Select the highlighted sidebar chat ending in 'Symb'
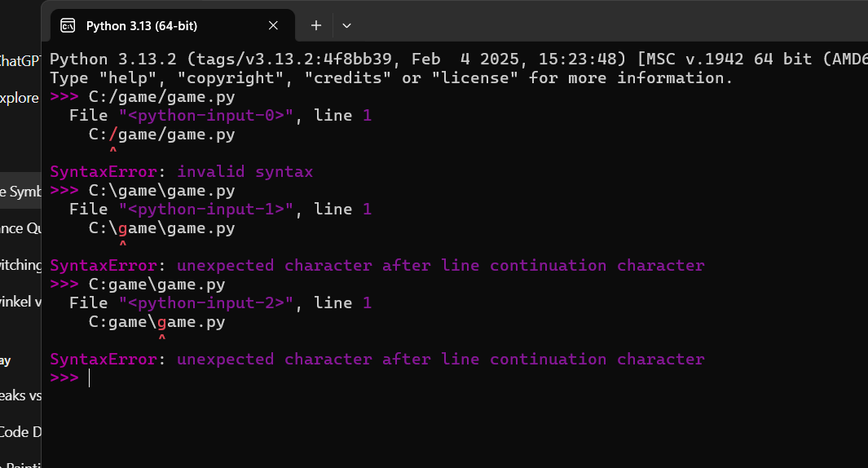This screenshot has width=868, height=468. point(20,191)
